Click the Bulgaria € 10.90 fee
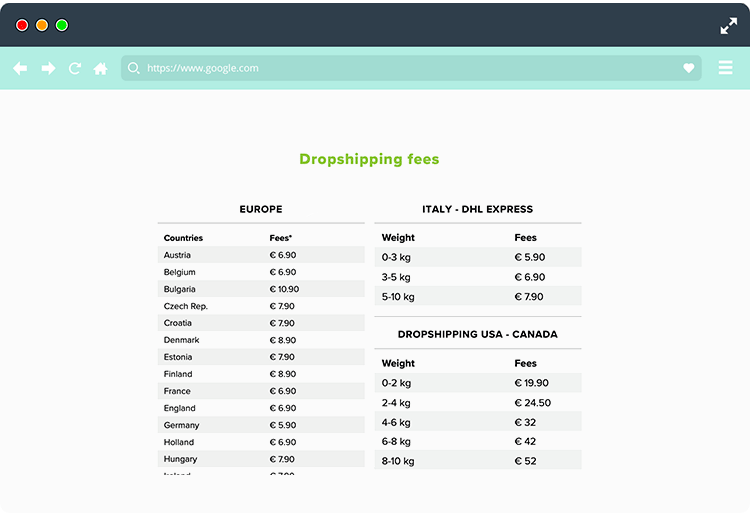Screen dimensions: 750x513 284,289
